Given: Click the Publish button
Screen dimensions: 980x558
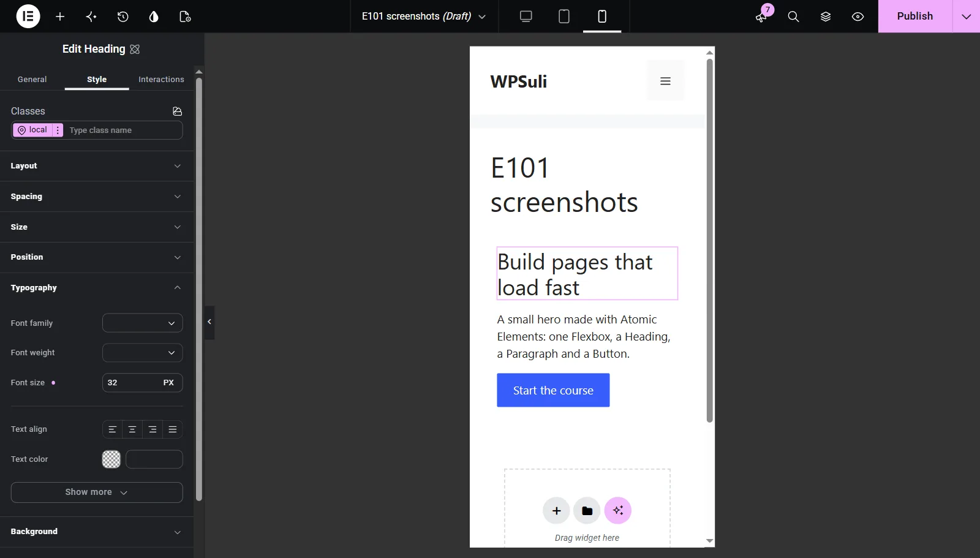Looking at the screenshot, I should coord(915,17).
